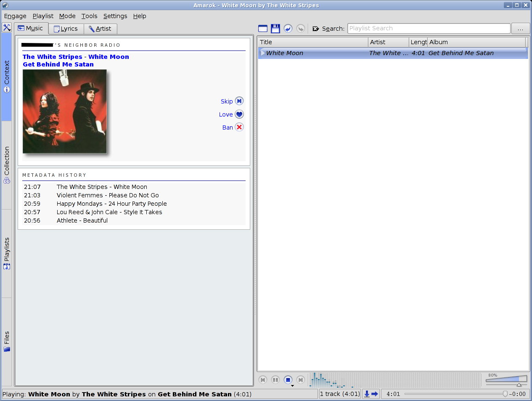The image size is (532, 401).
Task: Sort playlist by Album column header
Action: coord(476,42)
